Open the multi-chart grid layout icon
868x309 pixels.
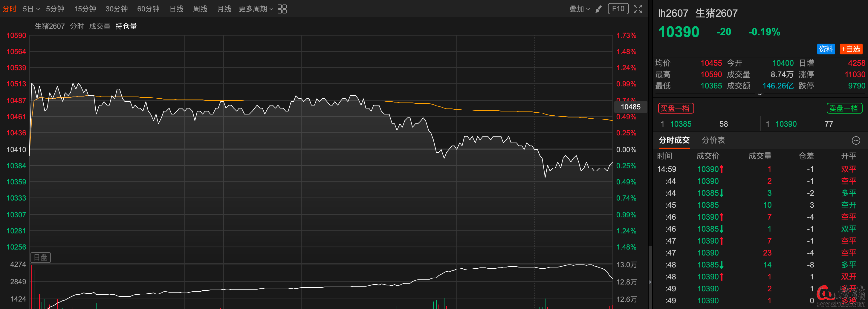point(282,9)
